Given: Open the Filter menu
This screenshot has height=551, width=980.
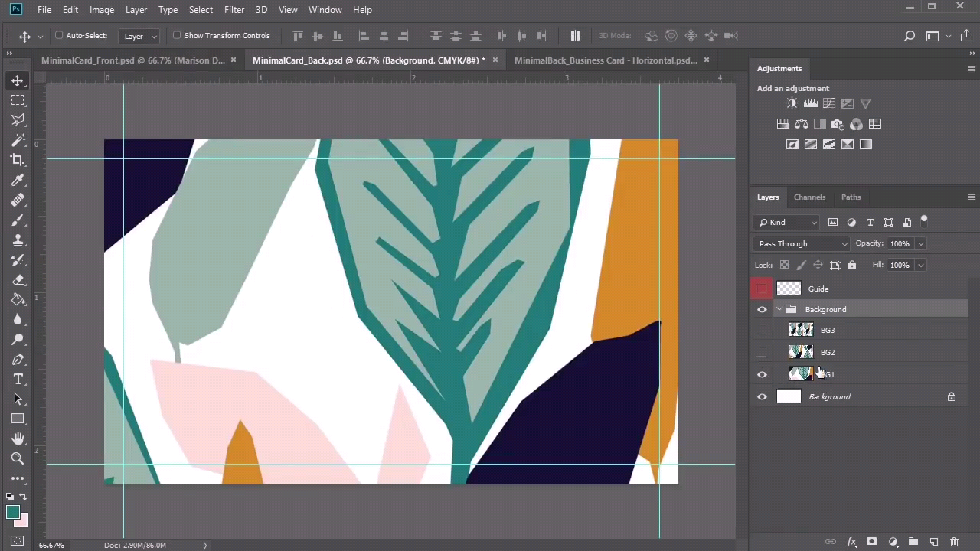Looking at the screenshot, I should [x=234, y=10].
